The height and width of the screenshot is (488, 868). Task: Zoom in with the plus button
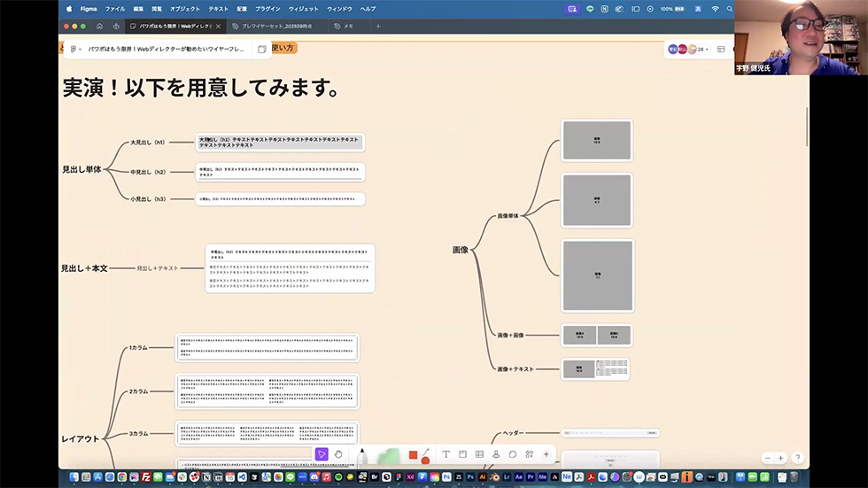[780, 458]
